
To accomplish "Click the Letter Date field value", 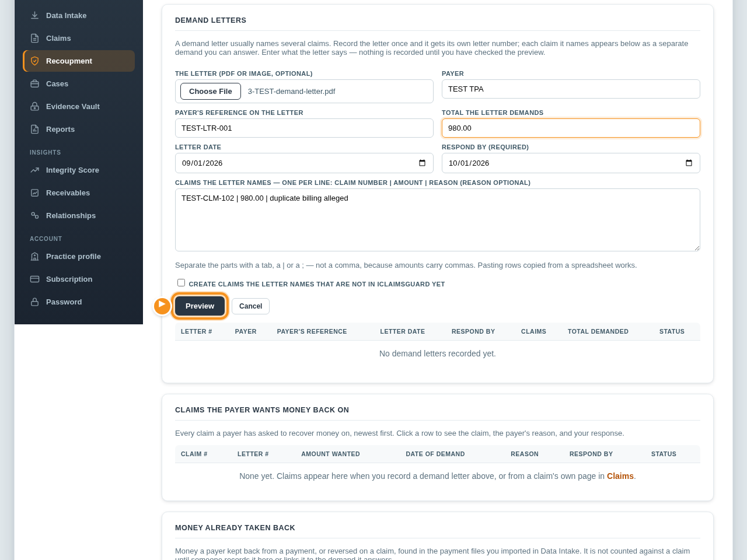I will click(x=202, y=163).
